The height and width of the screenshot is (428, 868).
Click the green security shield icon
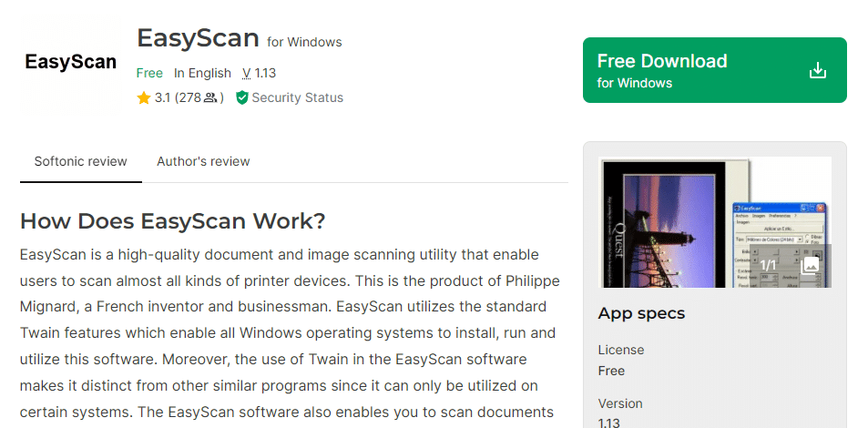pos(242,98)
